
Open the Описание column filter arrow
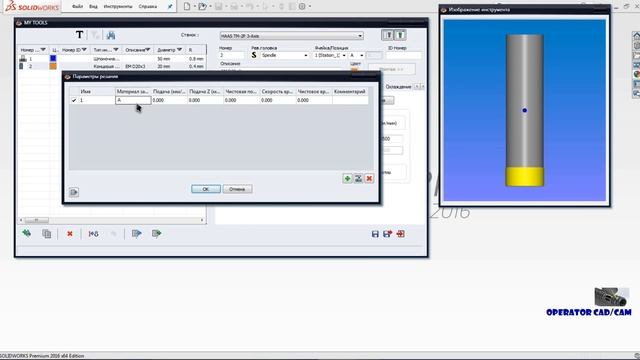[148, 50]
